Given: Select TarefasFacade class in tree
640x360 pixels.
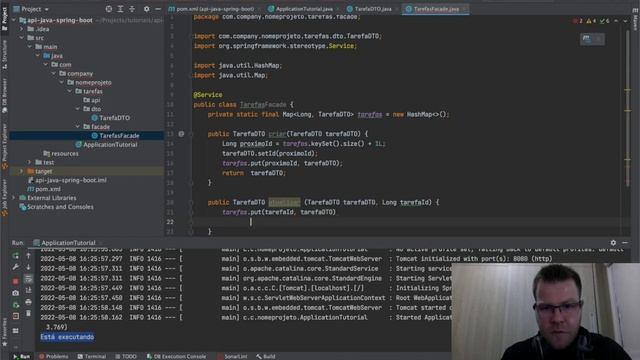Looking at the screenshot, I should [115, 136].
